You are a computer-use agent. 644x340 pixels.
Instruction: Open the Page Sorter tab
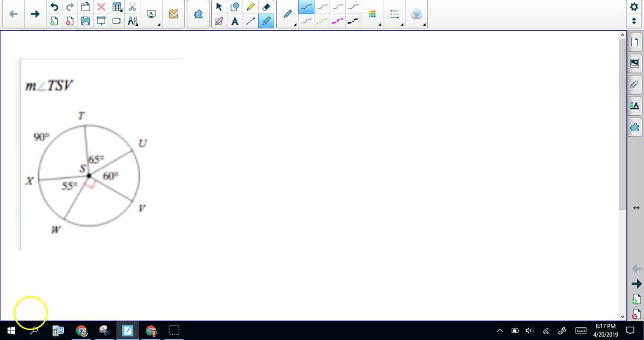pos(634,43)
